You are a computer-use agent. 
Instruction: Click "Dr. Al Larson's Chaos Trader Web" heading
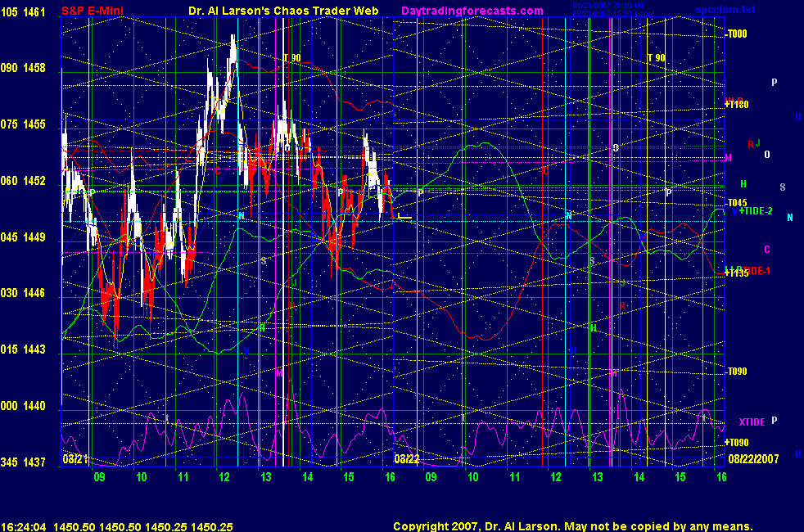[283, 11]
